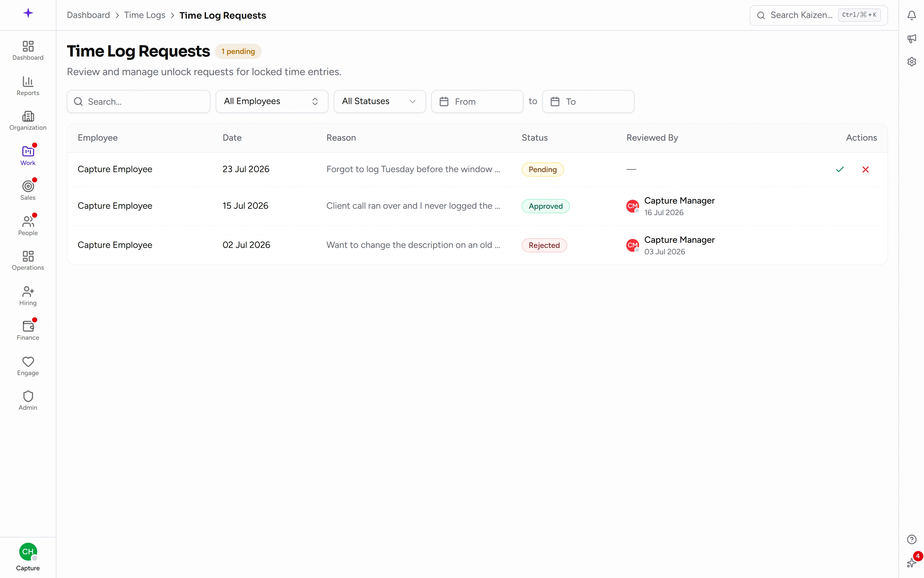Viewport: 924px width, 578px height.
Task: Go to the Operations section
Action: point(28,261)
